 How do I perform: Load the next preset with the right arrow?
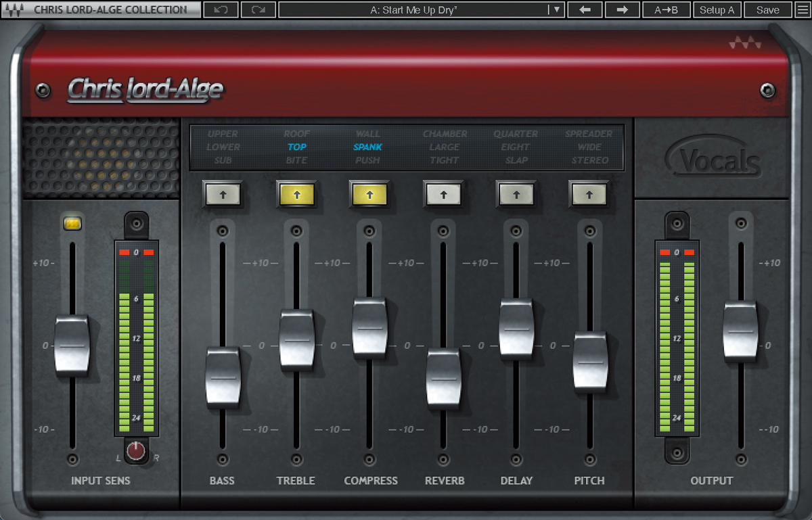click(623, 10)
